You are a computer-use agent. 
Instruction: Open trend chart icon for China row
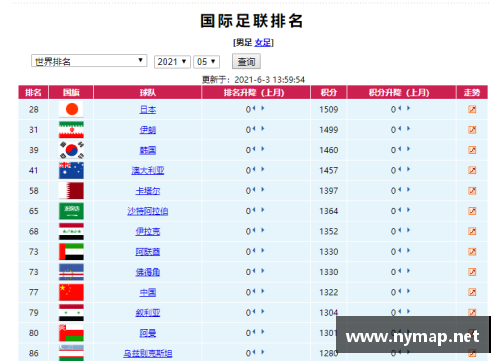pyautogui.click(x=472, y=292)
